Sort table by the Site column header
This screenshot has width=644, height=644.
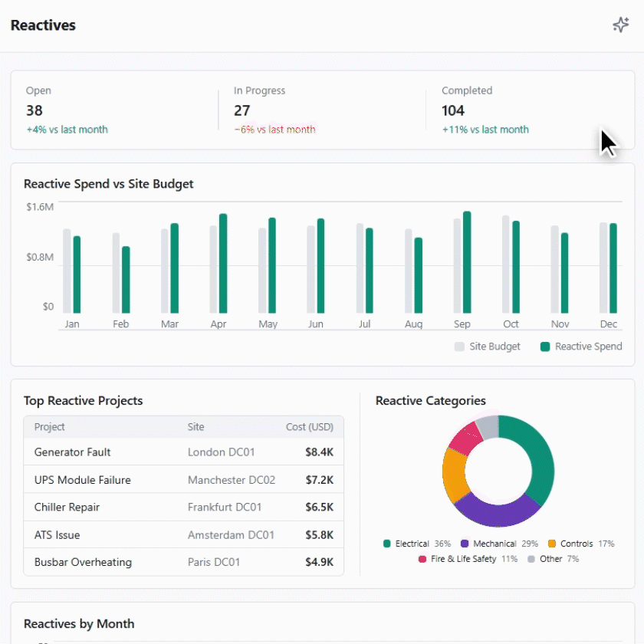(x=196, y=427)
